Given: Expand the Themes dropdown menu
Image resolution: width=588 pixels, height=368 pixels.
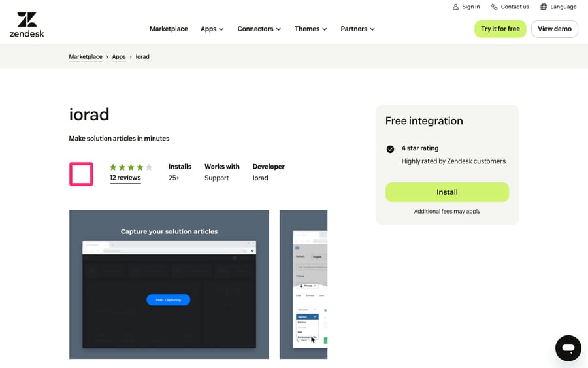Looking at the screenshot, I should tap(310, 29).
